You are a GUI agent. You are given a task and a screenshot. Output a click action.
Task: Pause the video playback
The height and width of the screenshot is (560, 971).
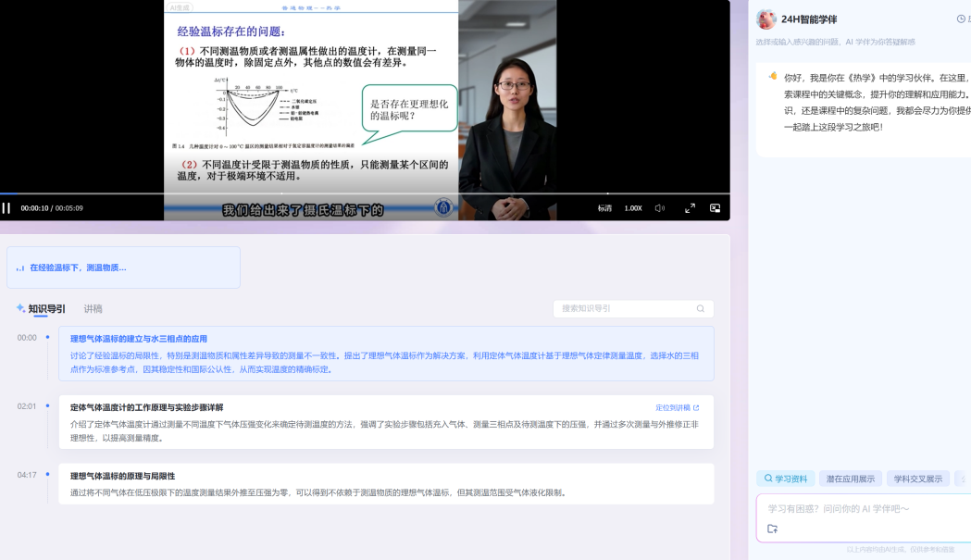[x=6, y=208]
